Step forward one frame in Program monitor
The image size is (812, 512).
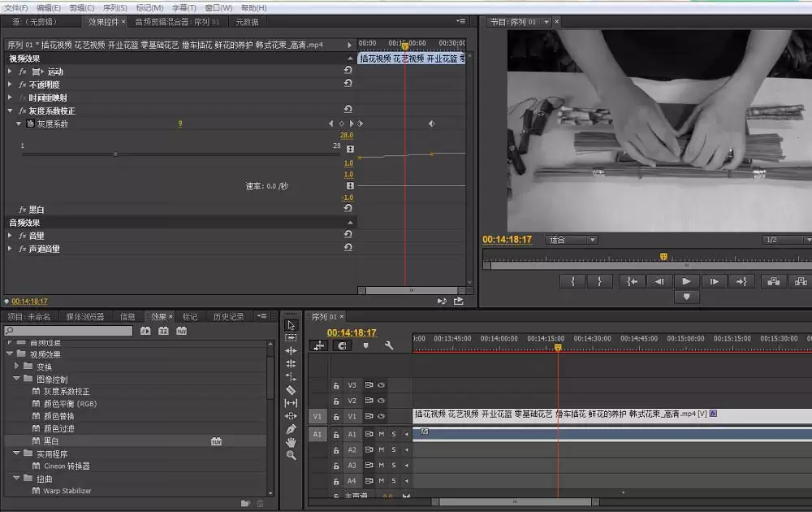(715, 281)
